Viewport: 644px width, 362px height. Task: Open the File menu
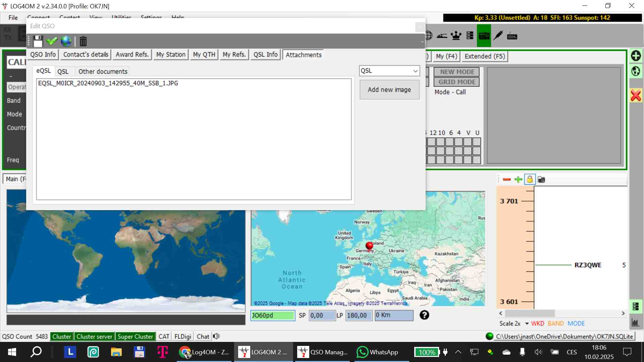13,18
